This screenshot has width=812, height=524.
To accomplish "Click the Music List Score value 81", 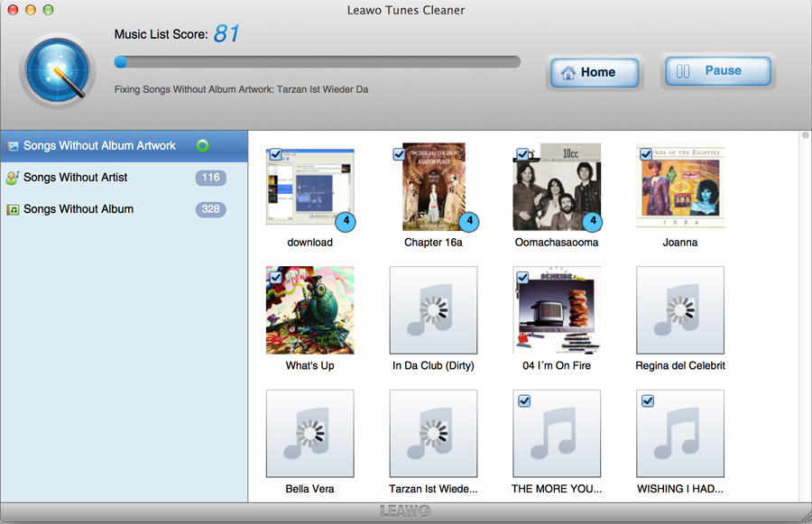I will [x=226, y=33].
